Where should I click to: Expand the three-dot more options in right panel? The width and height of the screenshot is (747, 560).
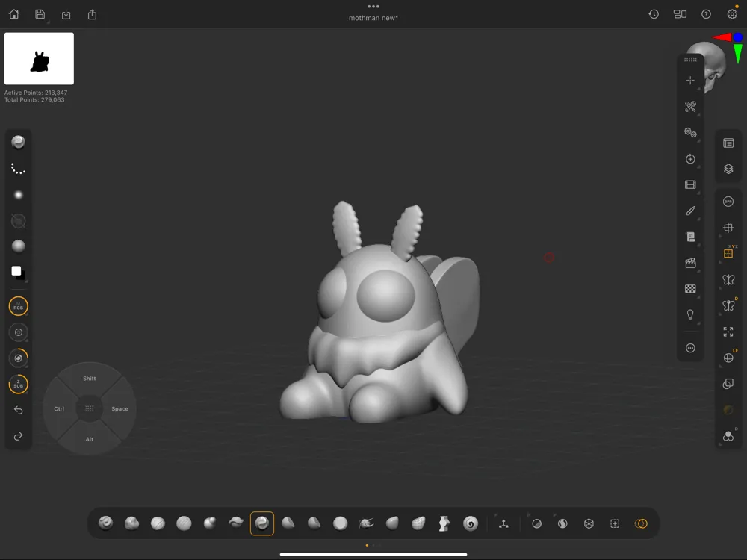tap(690, 348)
